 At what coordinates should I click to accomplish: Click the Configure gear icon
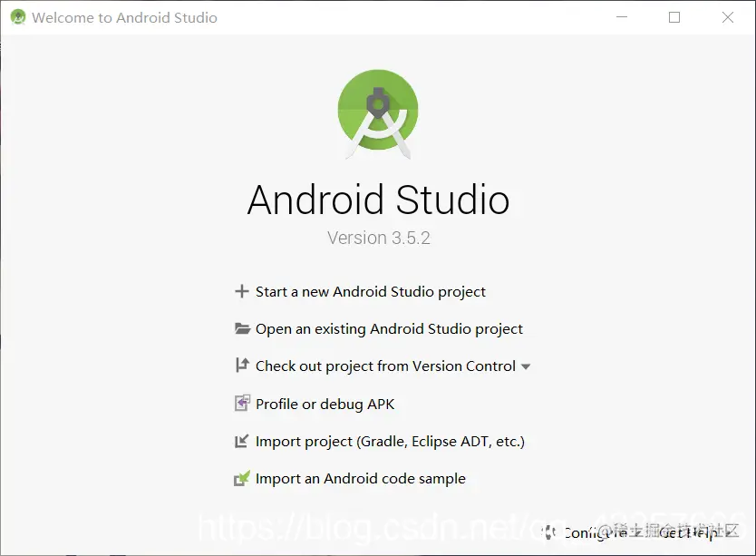(549, 532)
